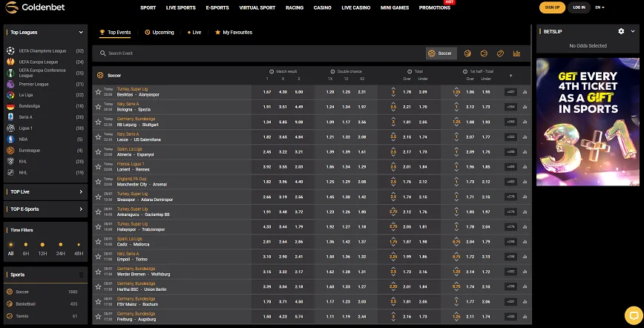Select the 6H time filter
This screenshot has height=328, width=644.
26,249
